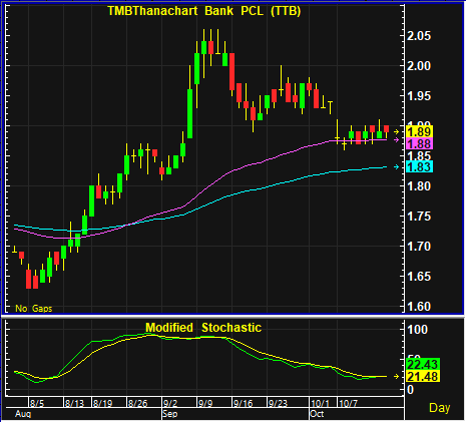The width and height of the screenshot is (466, 422).
Task: Click the 2.00 price axis label
Action: 419,66
